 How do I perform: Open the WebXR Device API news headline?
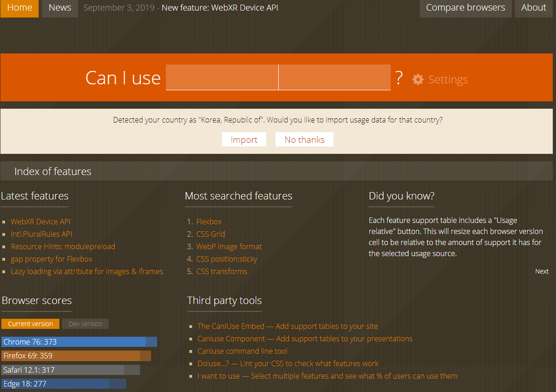click(x=220, y=8)
